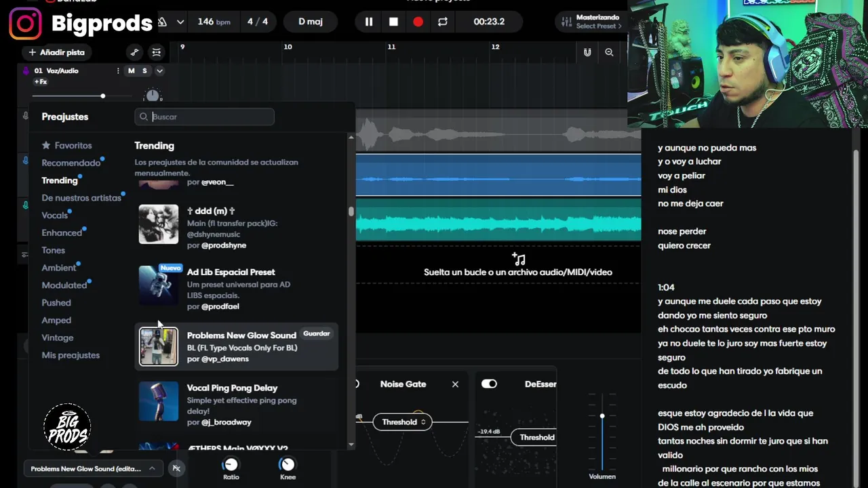Open the Recomendado presets category

pos(71,163)
